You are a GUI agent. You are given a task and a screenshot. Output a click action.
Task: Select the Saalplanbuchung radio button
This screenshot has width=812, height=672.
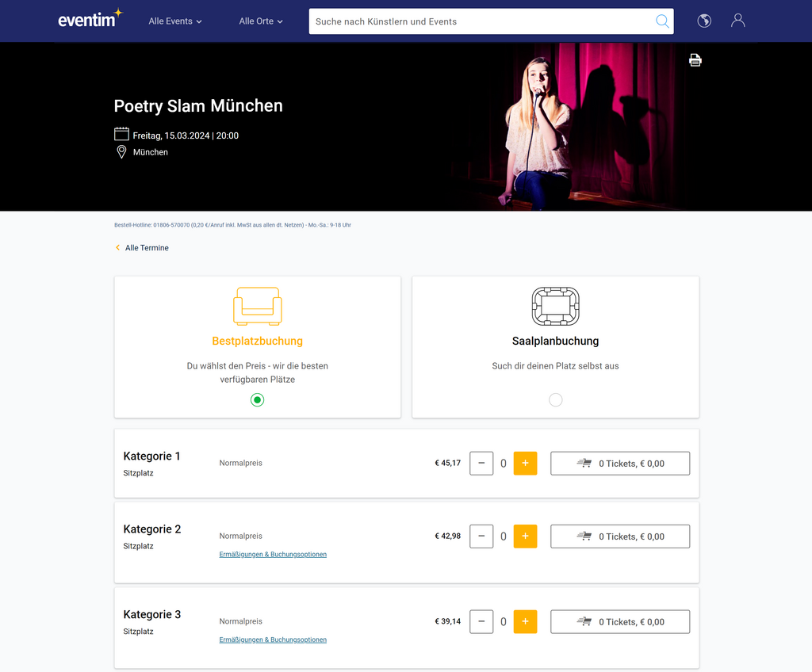[555, 400]
